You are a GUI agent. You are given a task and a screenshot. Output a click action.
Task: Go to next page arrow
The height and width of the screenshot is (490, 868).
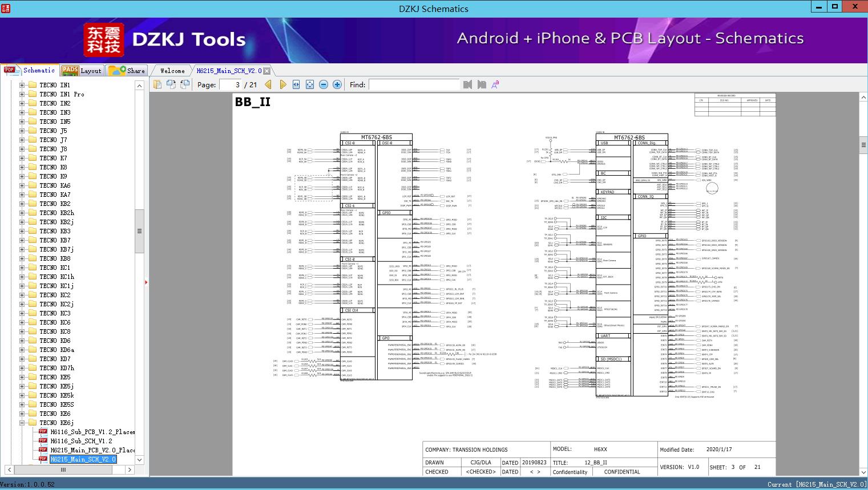282,84
